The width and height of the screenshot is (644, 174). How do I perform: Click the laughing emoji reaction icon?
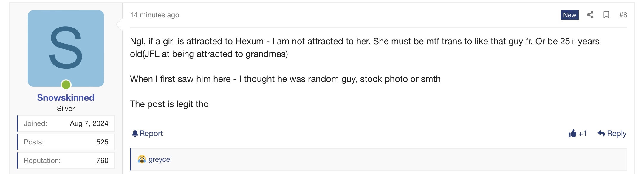142,159
